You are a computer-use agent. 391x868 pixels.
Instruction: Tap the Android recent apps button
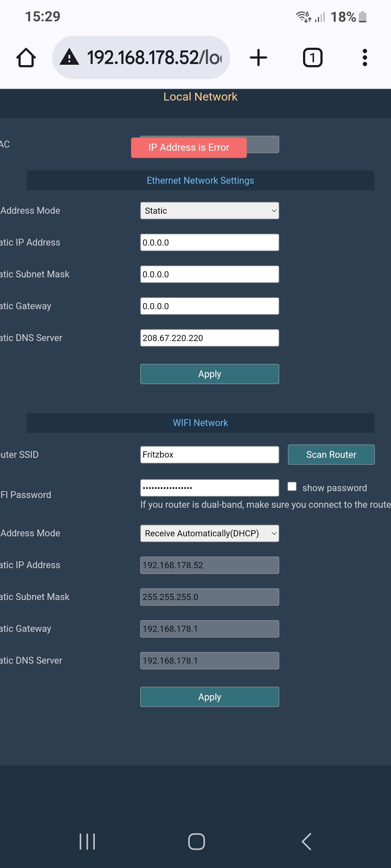(87, 842)
